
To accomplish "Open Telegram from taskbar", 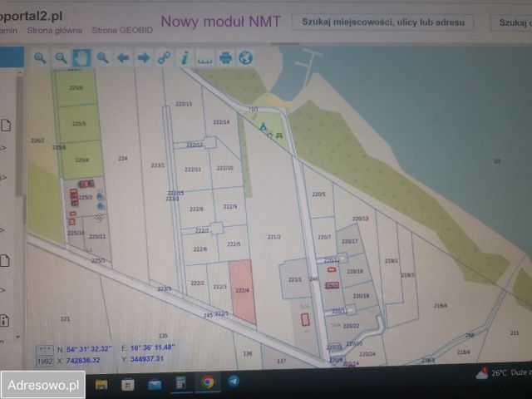I will coord(234,382).
